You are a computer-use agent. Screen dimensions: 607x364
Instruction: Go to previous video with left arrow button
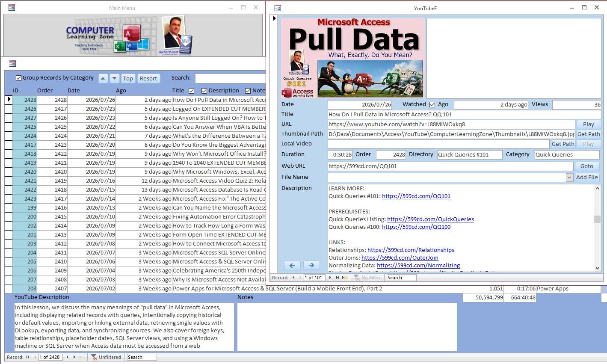pos(292,265)
